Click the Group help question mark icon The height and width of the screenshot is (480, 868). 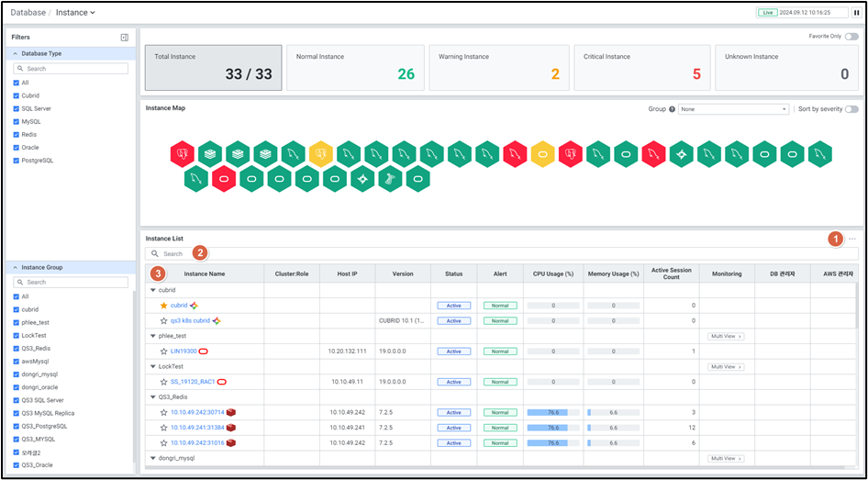(x=672, y=109)
